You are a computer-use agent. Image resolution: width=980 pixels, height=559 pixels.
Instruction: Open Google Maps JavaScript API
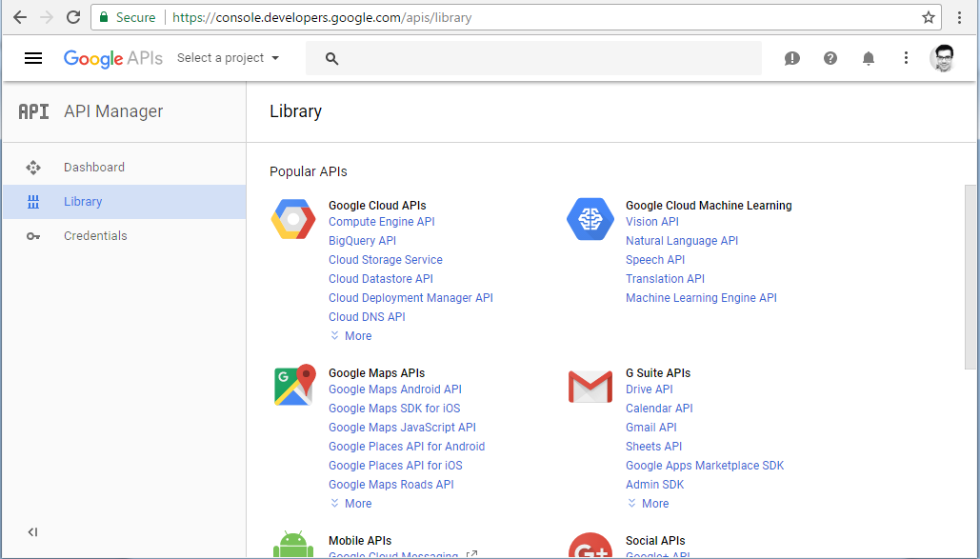pos(403,428)
